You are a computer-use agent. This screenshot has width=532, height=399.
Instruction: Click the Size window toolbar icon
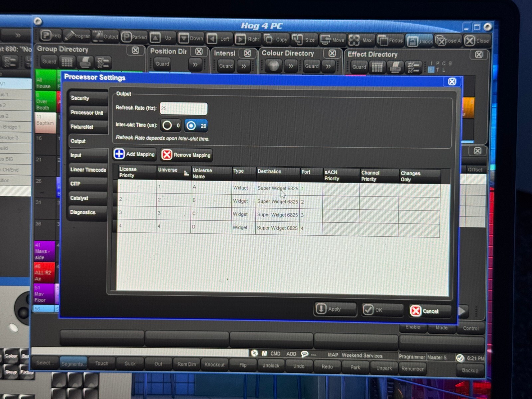(x=304, y=40)
